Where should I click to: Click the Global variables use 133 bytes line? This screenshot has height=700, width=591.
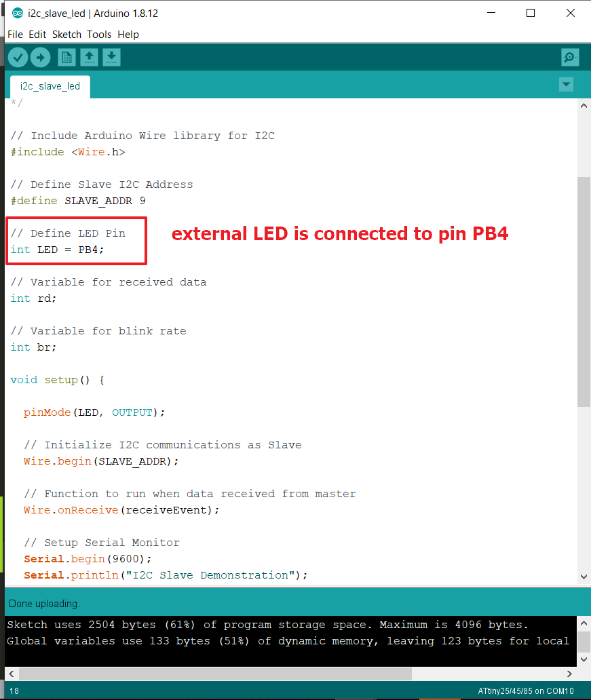(288, 641)
